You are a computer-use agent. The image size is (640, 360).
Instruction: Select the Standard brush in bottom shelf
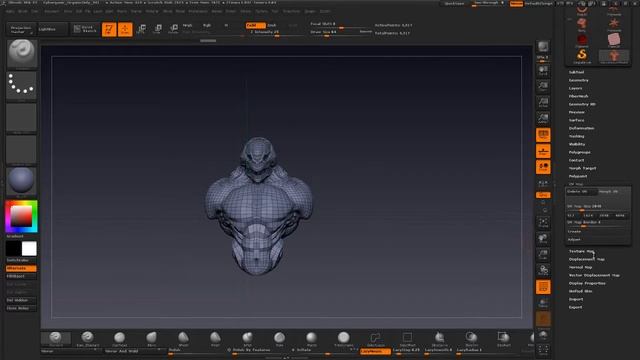(56, 339)
